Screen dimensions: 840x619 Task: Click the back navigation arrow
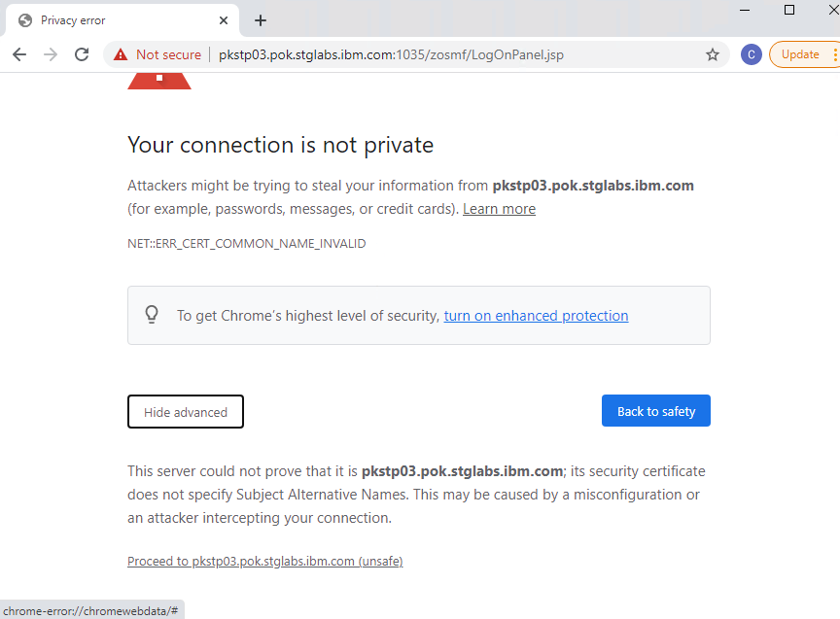point(19,54)
